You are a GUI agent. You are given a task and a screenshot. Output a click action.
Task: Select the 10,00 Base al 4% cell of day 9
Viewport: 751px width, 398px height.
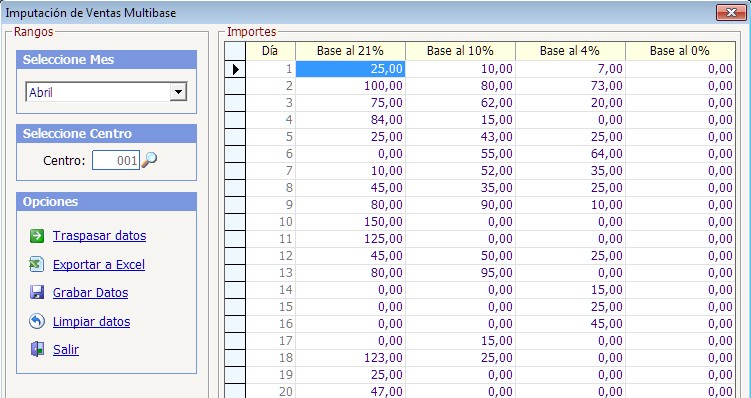(570, 205)
